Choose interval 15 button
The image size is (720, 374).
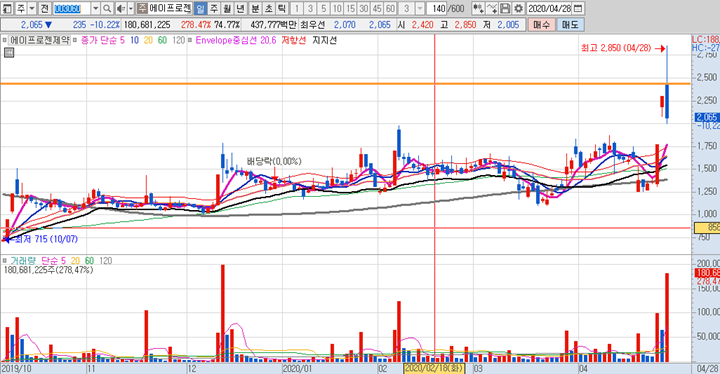(350, 8)
